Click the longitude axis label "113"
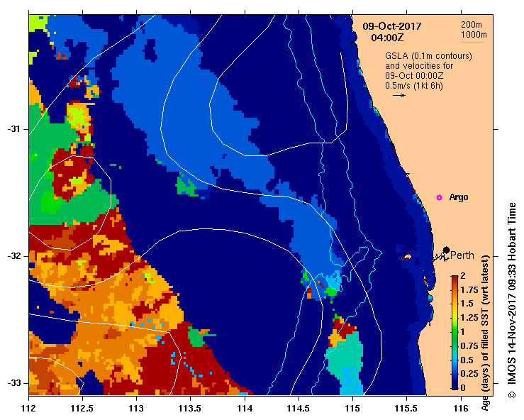Image resolution: width=524 pixels, height=420 pixels. (x=137, y=409)
